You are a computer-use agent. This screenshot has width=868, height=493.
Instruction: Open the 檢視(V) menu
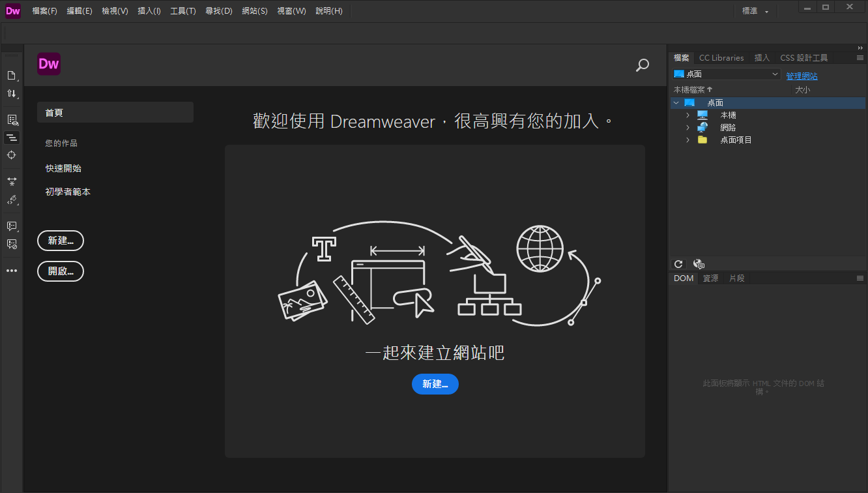[x=115, y=11]
